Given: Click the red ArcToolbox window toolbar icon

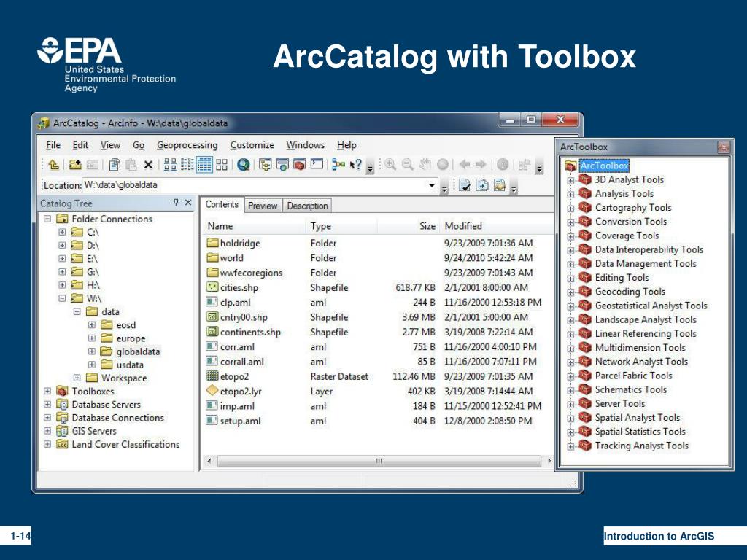Looking at the screenshot, I should 300,165.
